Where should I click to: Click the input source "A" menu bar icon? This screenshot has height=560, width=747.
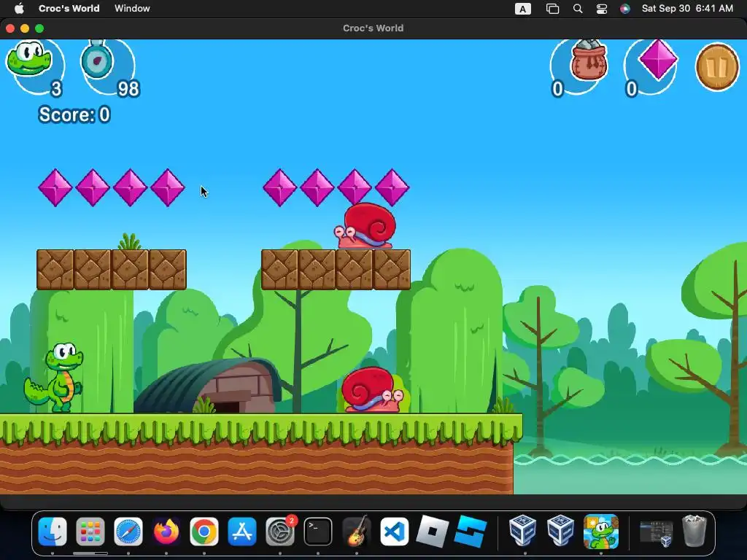tap(522, 9)
